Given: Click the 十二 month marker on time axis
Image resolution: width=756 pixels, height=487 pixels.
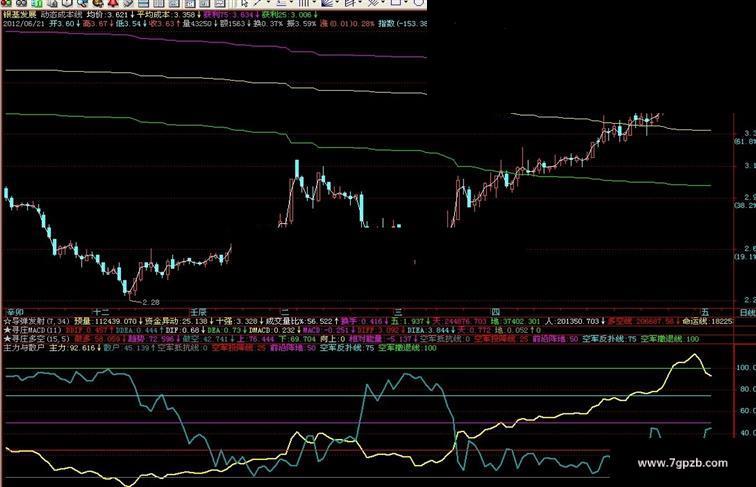Looking at the screenshot, I should pos(101,312).
